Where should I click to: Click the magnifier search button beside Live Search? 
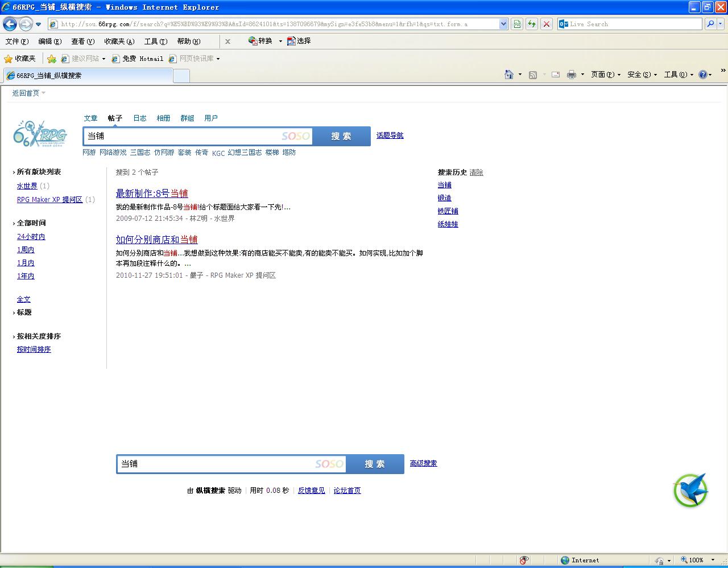coord(710,24)
